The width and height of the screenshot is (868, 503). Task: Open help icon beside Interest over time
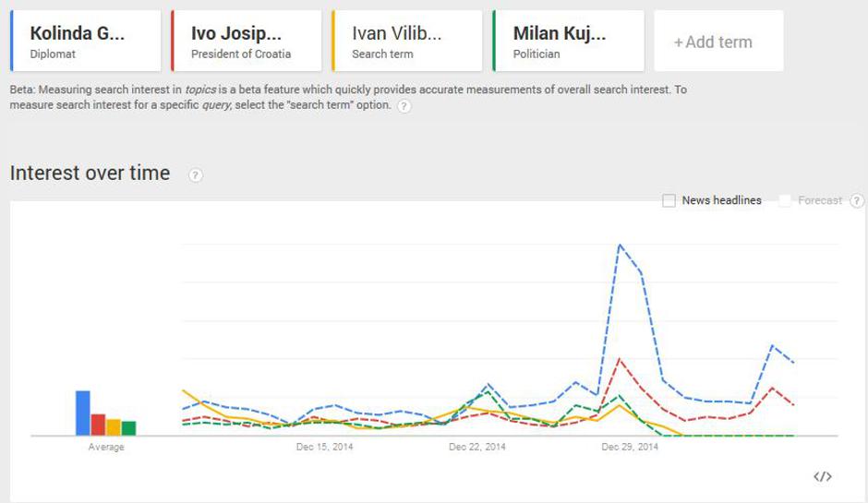(x=196, y=175)
